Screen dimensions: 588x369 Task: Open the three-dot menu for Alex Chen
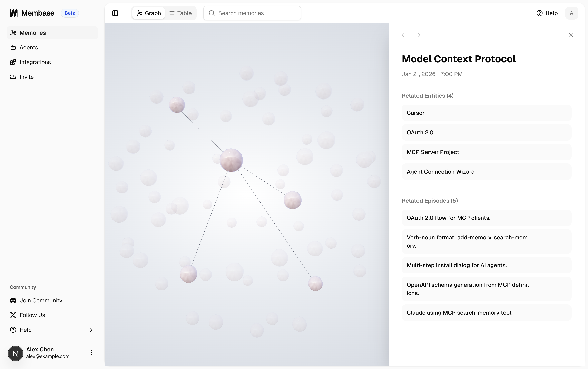(x=91, y=353)
